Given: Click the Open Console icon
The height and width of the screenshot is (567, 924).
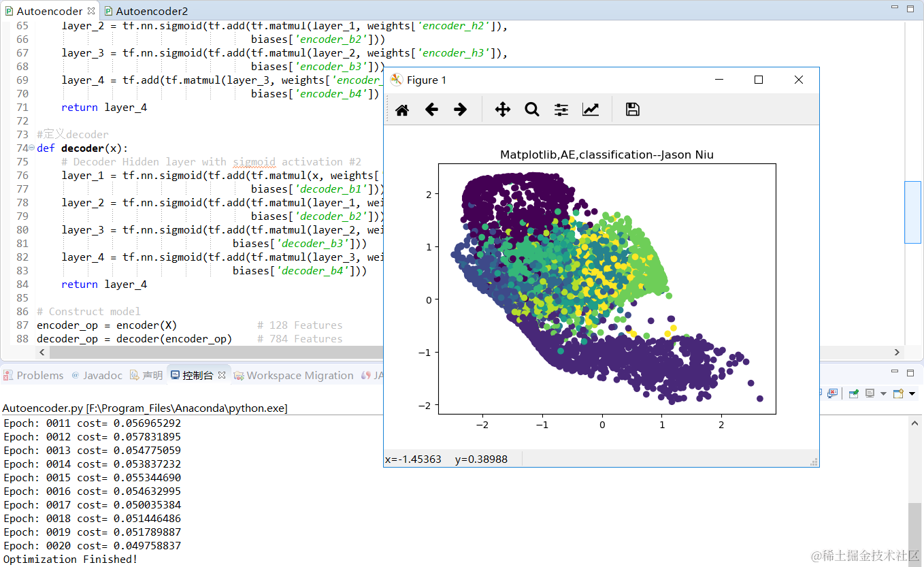Looking at the screenshot, I should pos(898,393).
